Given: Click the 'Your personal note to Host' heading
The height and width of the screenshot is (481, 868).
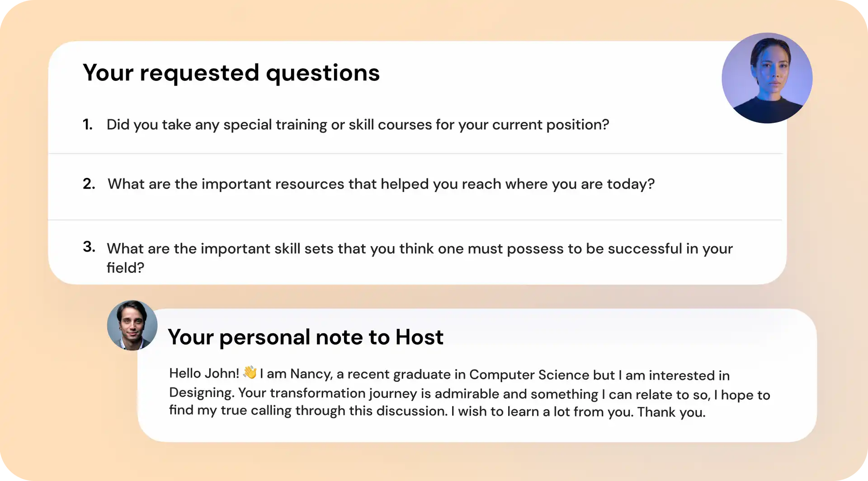Looking at the screenshot, I should point(306,337).
